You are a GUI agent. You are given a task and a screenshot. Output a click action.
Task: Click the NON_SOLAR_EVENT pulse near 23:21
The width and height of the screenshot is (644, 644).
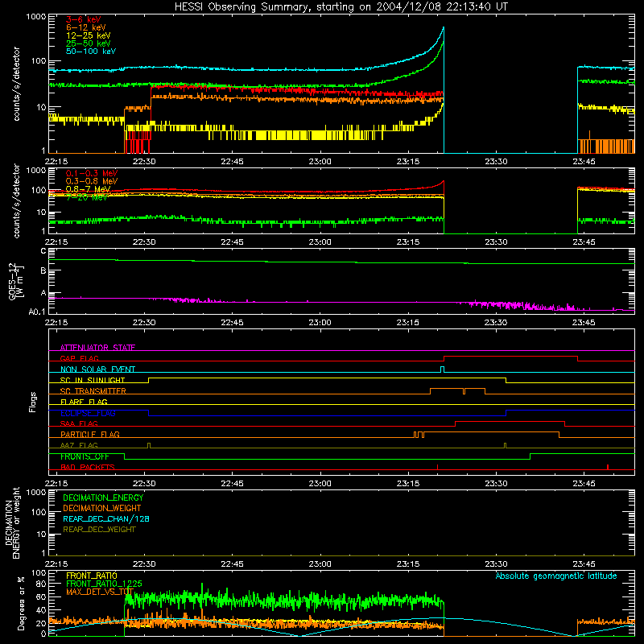442,369
